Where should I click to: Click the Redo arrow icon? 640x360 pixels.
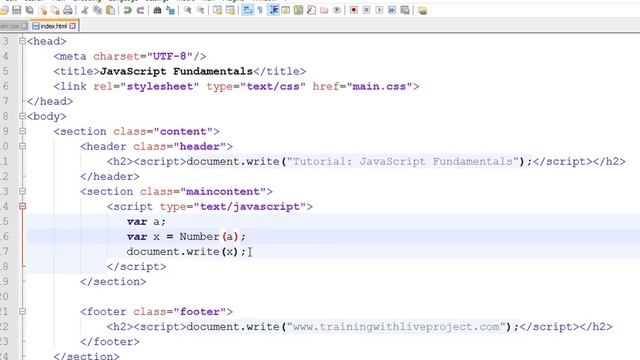coord(140,10)
